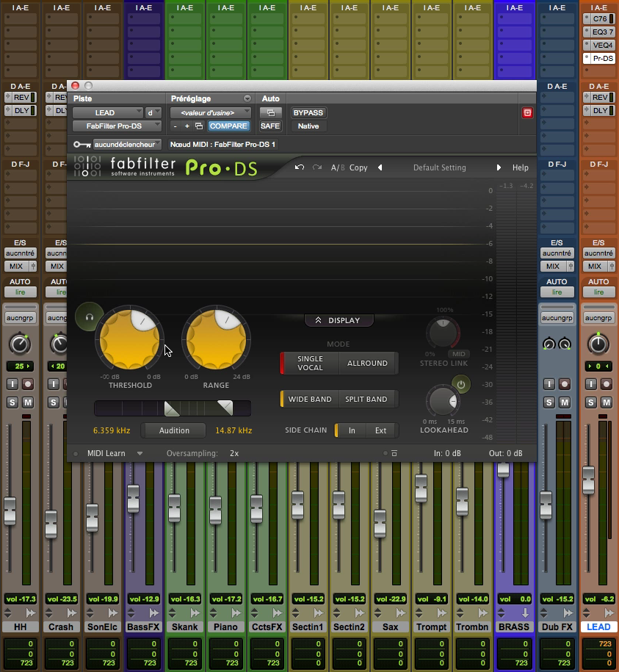Click the LEAD track record enable button
Viewport: 619px width, 672px height.
[x=606, y=384]
